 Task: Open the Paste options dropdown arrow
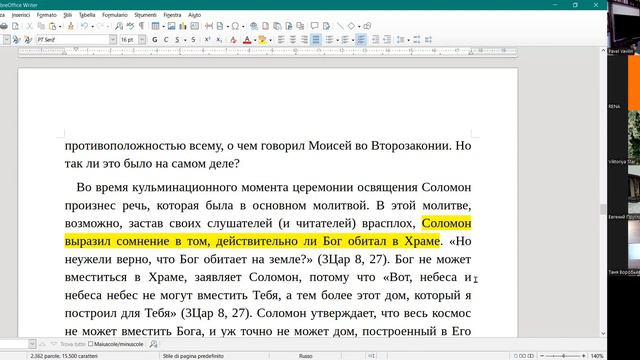[60, 27]
